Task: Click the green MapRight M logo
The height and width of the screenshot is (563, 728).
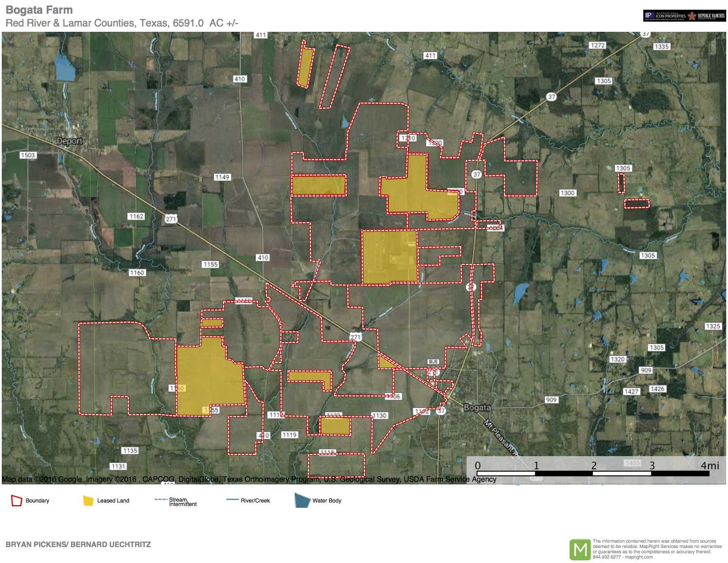Action: 580,549
